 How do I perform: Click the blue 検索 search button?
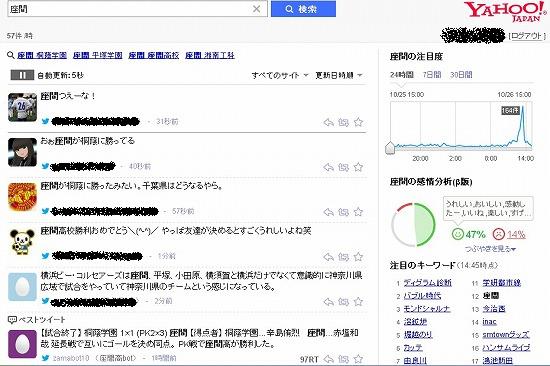303,9
